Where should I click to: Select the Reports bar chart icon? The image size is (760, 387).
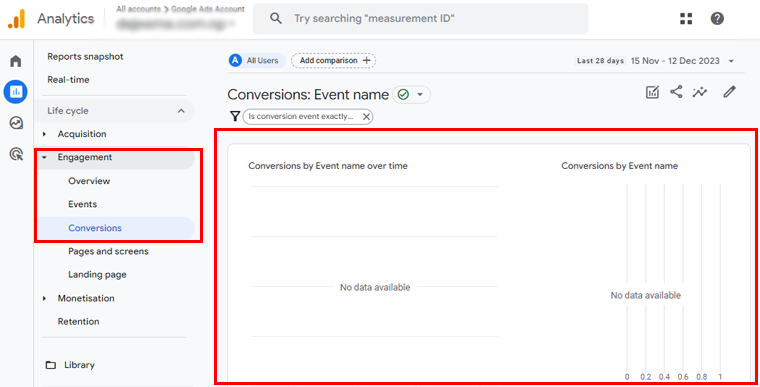(16, 92)
